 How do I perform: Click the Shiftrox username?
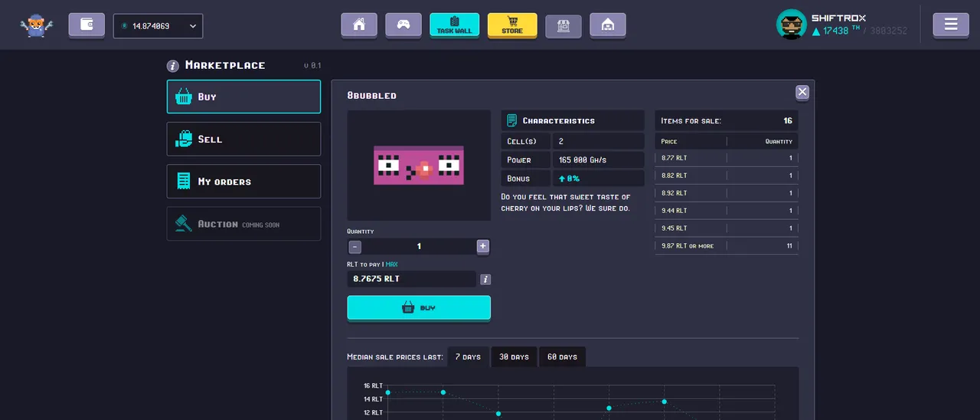[x=838, y=18]
